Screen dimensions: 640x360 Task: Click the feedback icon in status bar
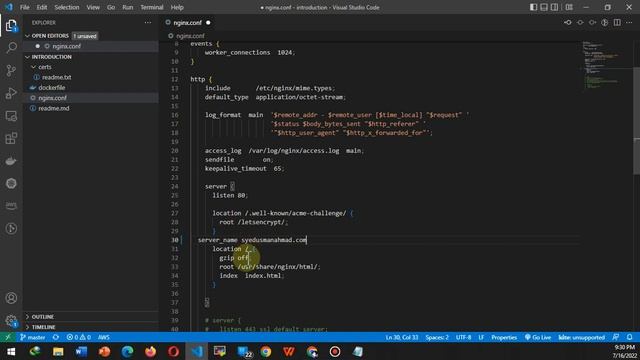pyautogui.click(x=616, y=337)
